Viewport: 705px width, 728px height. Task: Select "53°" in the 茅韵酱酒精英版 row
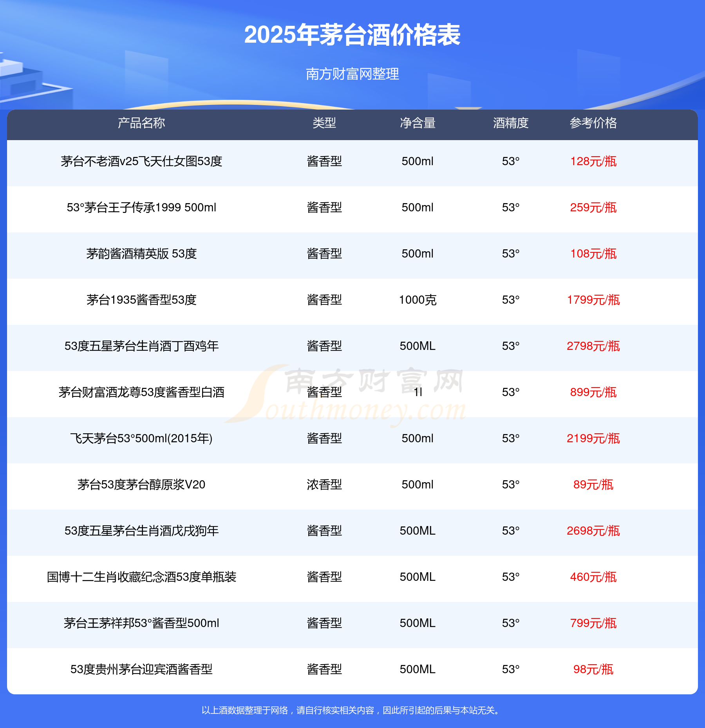(x=511, y=254)
